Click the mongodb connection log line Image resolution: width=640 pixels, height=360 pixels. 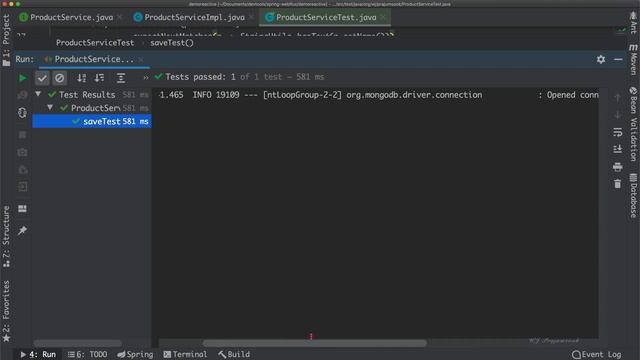pyautogui.click(x=378, y=95)
